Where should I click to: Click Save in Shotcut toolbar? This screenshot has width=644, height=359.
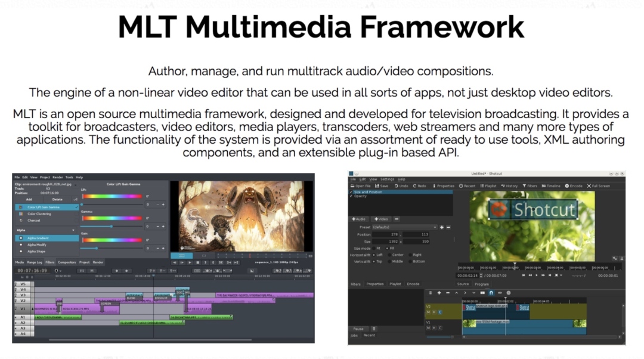382,186
